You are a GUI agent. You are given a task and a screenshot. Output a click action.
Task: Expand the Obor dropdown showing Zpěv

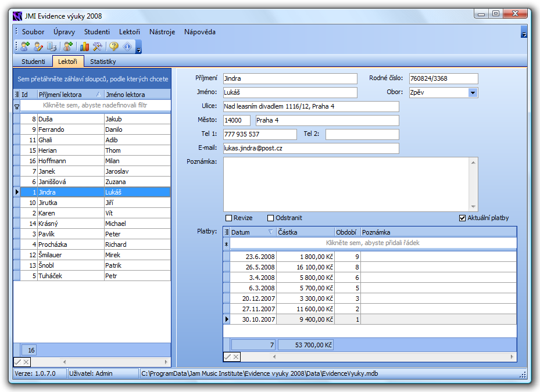tap(473, 93)
